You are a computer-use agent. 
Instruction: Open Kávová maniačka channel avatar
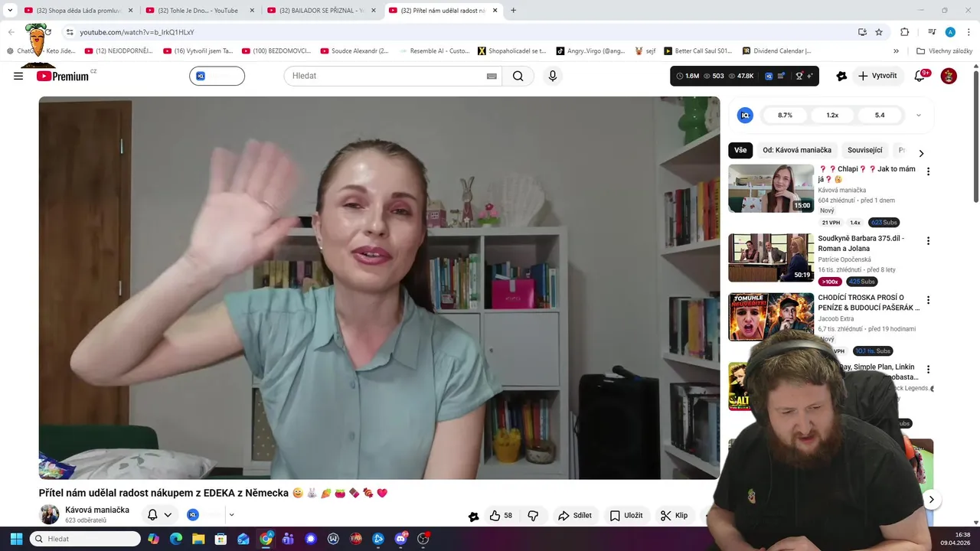50,514
